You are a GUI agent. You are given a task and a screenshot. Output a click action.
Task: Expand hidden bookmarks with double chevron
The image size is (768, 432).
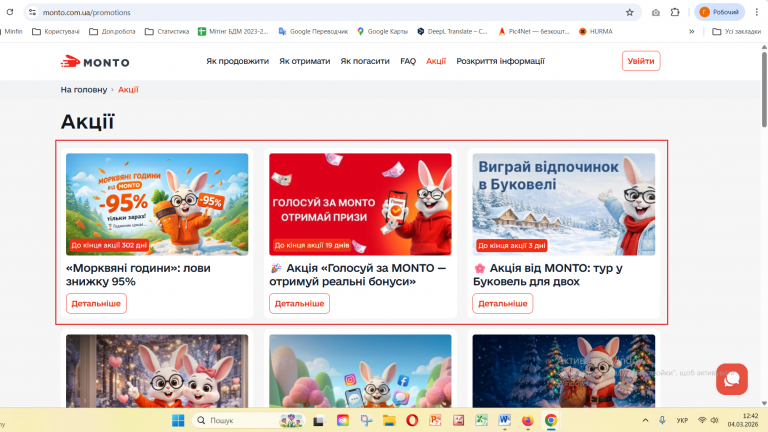[692, 31]
